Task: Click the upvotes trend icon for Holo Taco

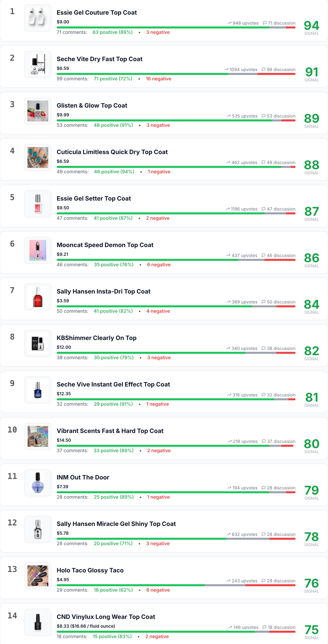Action: coord(228,581)
